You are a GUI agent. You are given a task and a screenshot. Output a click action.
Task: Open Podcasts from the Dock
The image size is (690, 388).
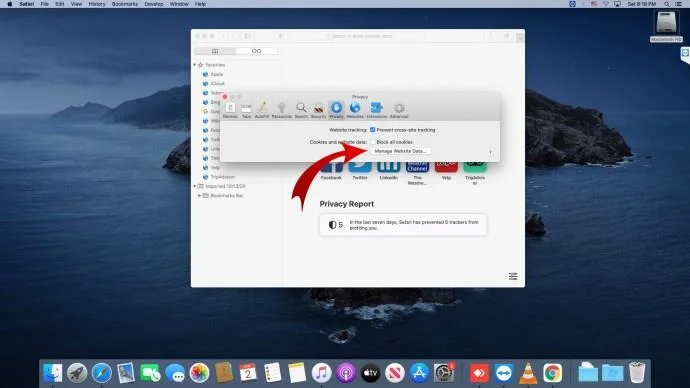[x=346, y=373]
